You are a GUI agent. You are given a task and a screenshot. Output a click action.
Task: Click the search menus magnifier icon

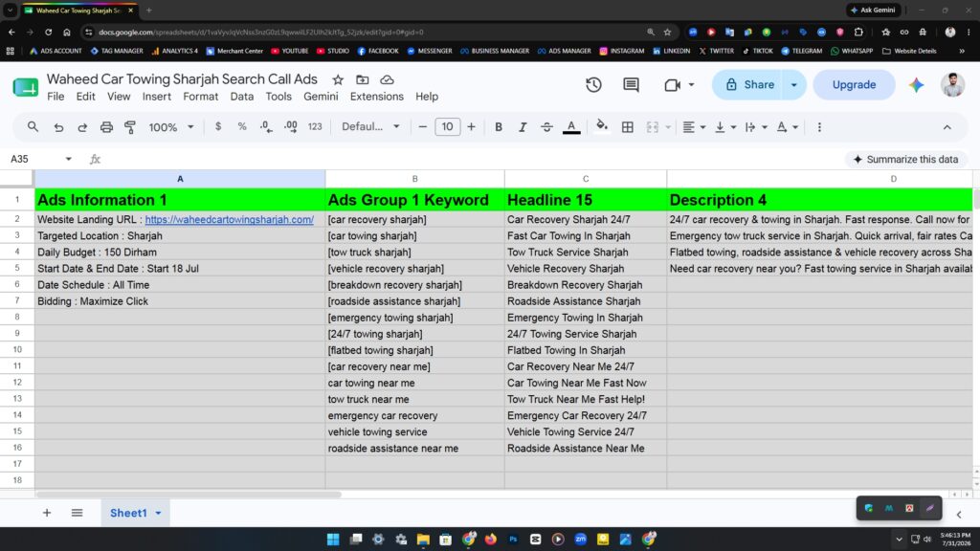click(x=33, y=127)
